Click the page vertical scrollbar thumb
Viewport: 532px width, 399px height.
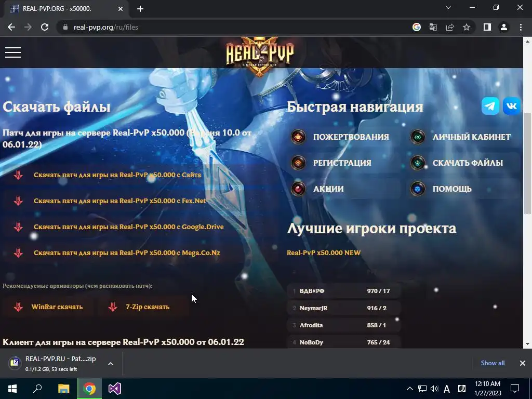click(x=527, y=163)
